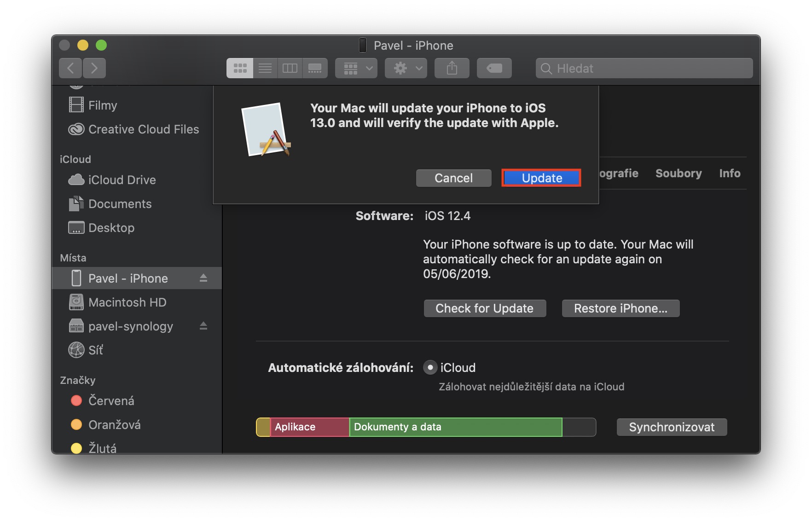Open Macintosh HD in the sidebar
Viewport: 812px width, 522px height.
tap(137, 302)
